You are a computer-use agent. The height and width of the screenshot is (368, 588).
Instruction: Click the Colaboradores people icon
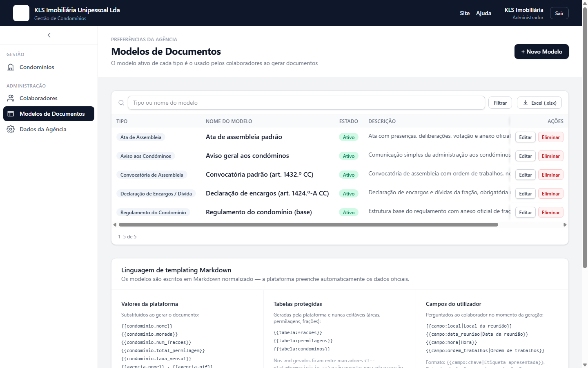pyautogui.click(x=11, y=98)
